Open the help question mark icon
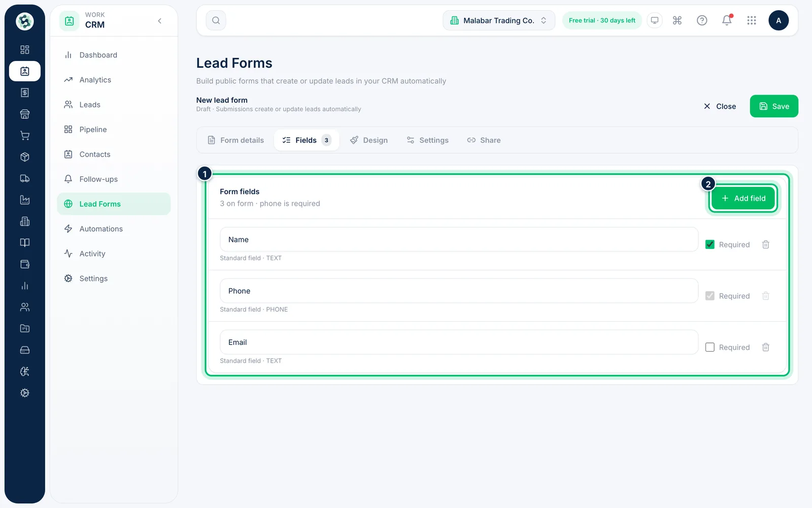Viewport: 812px width, 508px height. coord(702,20)
